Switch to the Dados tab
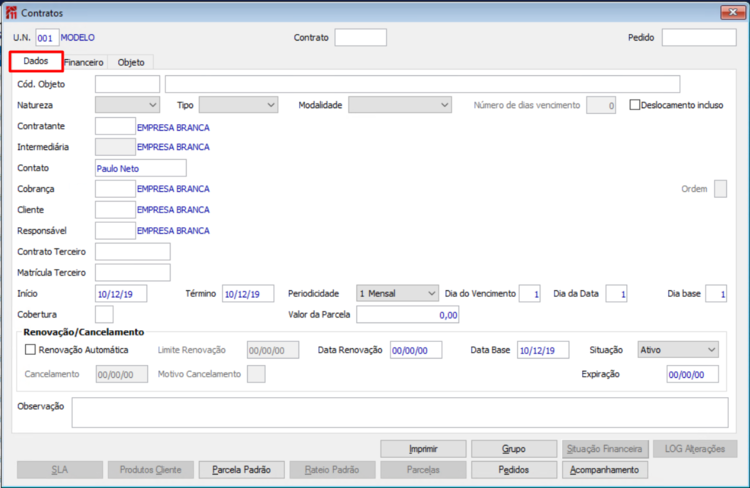750x488 pixels. 36,61
